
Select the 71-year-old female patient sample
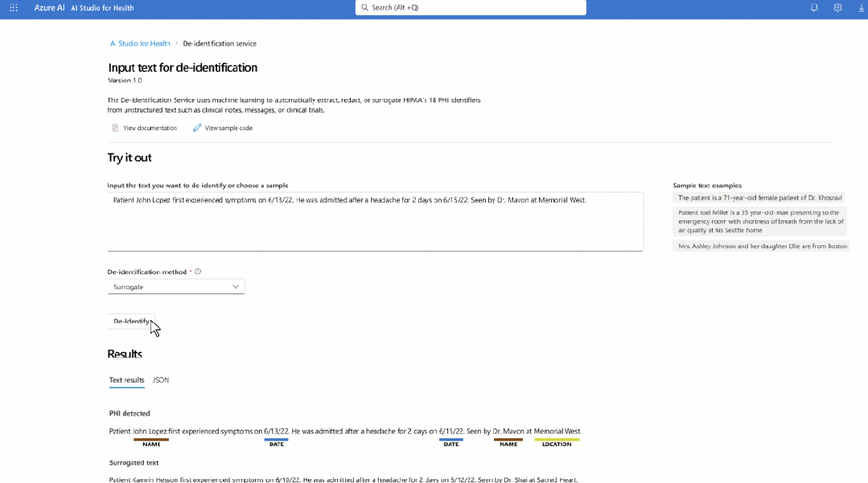(759, 198)
